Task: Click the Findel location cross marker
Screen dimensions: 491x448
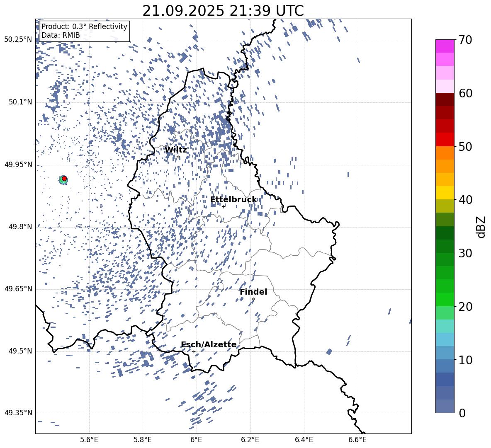Action: click(253, 299)
